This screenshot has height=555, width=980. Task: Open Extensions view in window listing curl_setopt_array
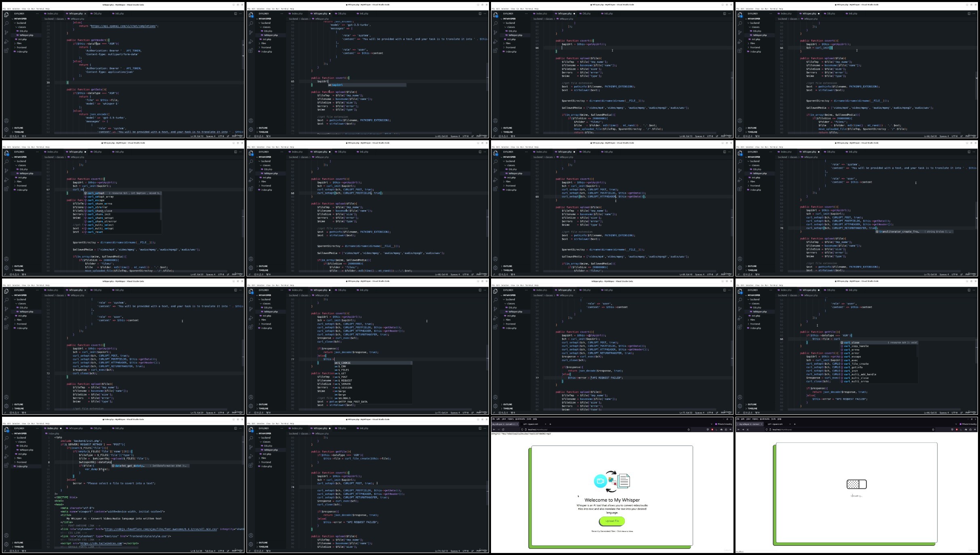[x=6, y=189]
